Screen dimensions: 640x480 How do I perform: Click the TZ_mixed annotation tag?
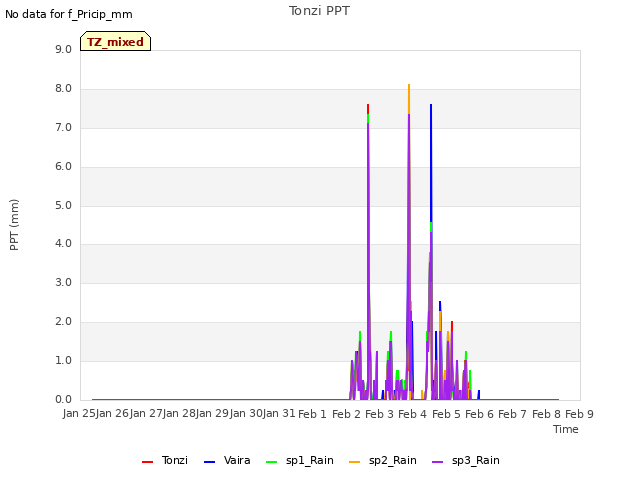(x=116, y=41)
